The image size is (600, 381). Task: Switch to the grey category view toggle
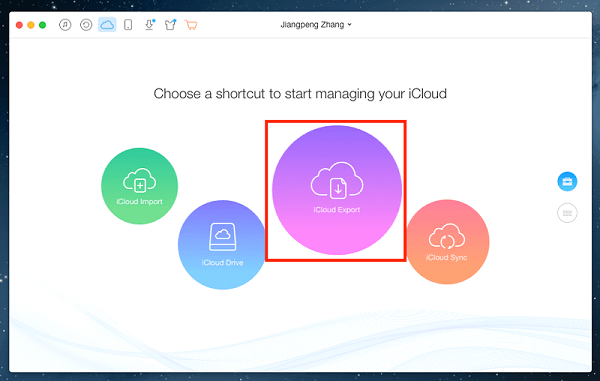click(x=567, y=213)
